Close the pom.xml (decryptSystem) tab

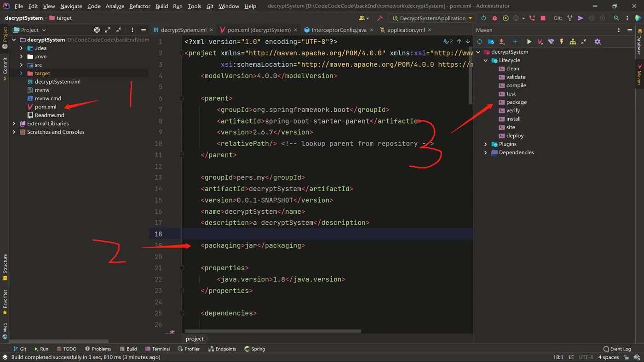(296, 30)
